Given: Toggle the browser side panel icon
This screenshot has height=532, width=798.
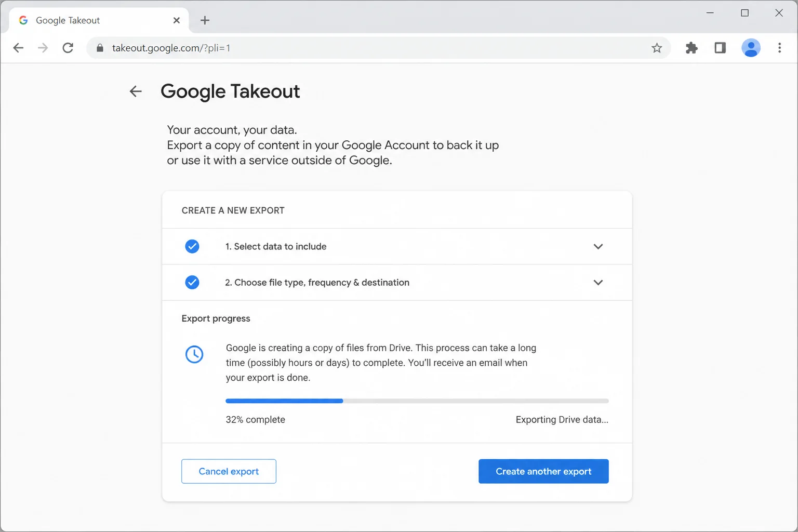Looking at the screenshot, I should pos(720,48).
